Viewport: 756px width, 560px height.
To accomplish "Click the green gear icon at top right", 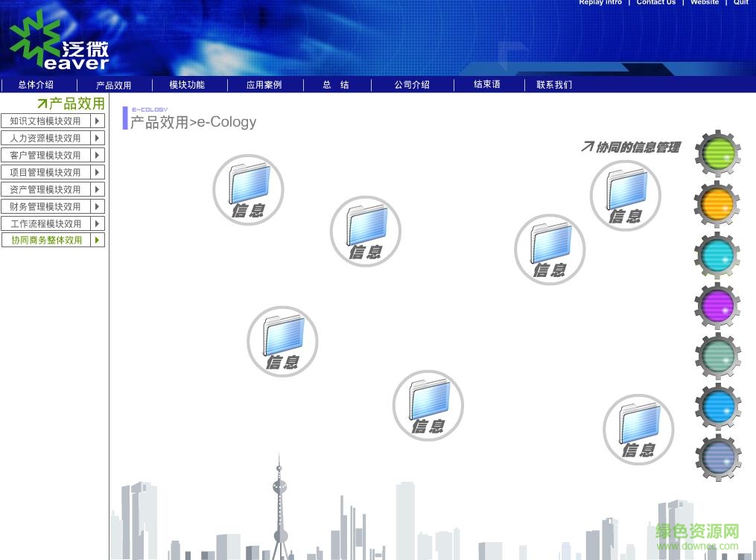I will [717, 154].
